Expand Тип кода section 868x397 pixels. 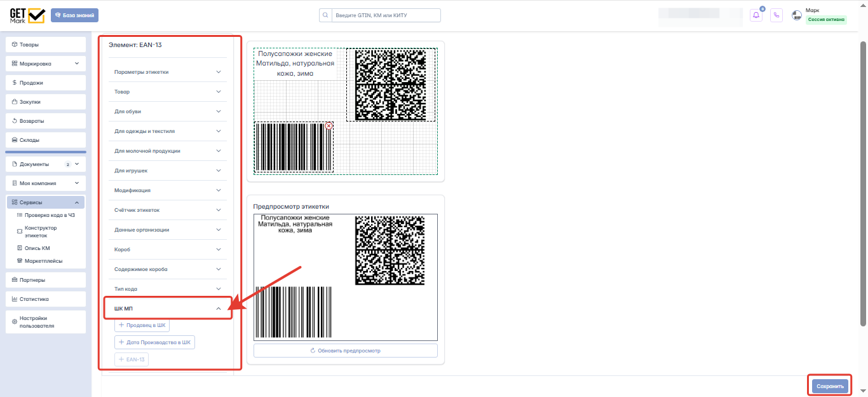click(x=168, y=289)
